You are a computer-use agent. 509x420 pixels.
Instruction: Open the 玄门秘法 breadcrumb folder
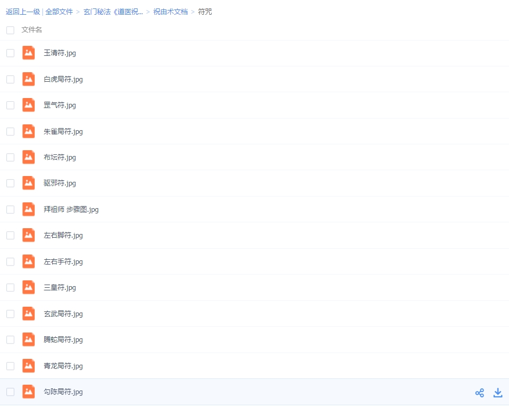(x=113, y=12)
